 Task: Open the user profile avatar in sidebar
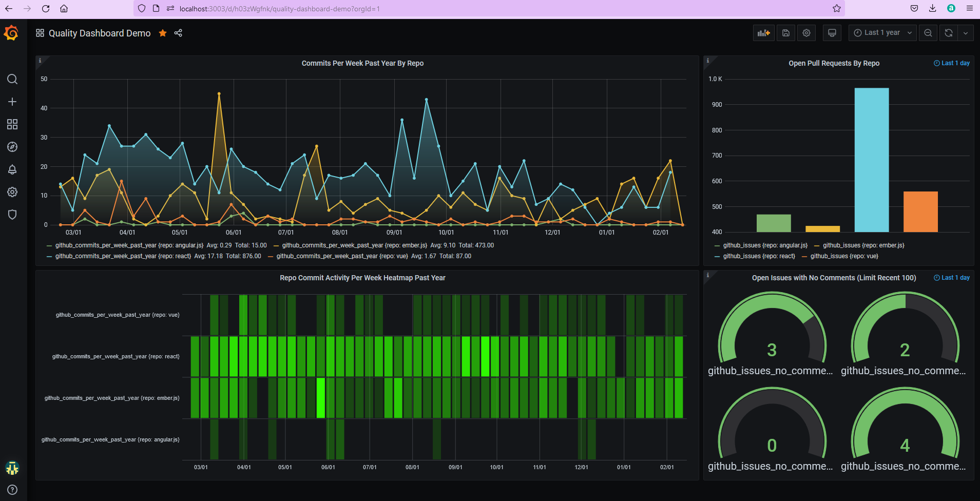12,468
